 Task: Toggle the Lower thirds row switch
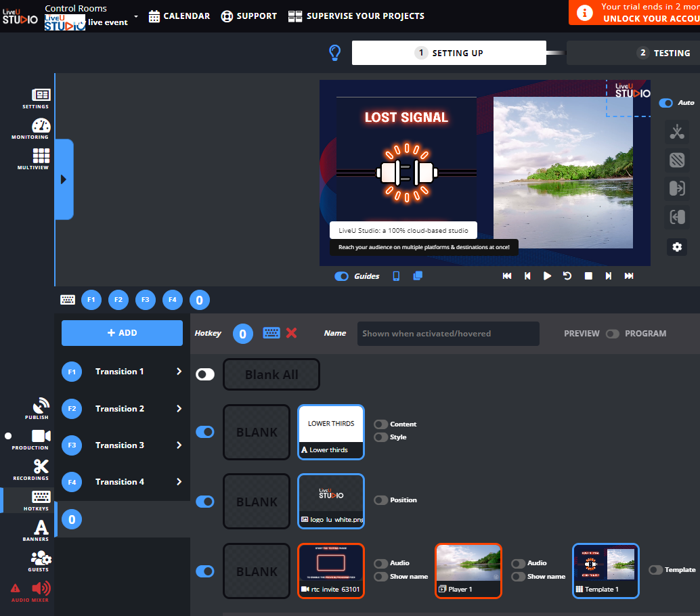[205, 432]
